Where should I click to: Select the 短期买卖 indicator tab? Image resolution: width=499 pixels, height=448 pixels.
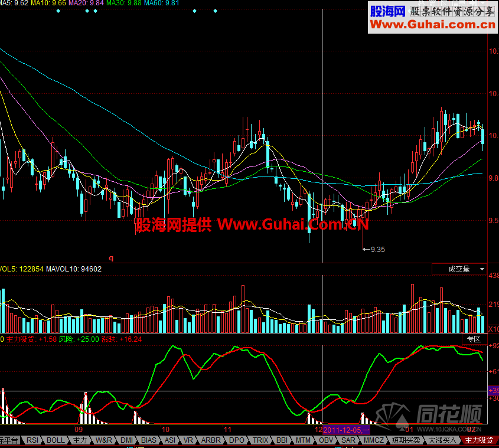click(406, 440)
